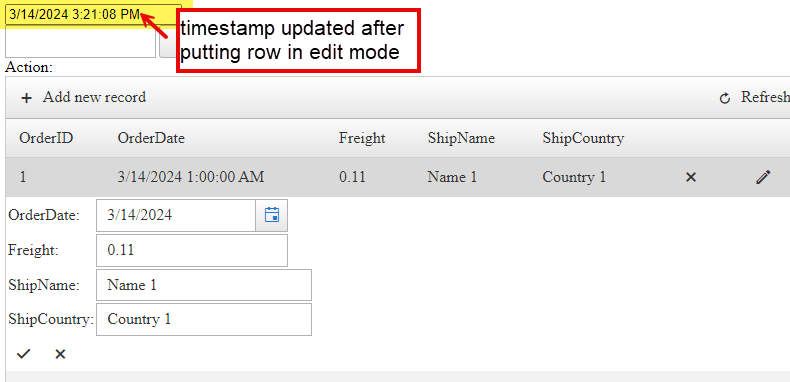Click into the Freight input field
The height and width of the screenshot is (382, 790).
(x=192, y=250)
